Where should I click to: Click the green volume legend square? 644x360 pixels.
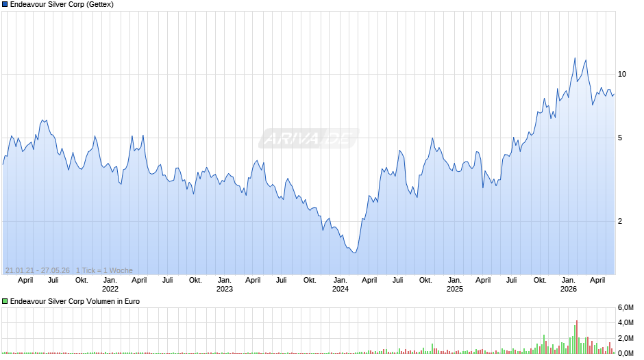(x=5, y=301)
